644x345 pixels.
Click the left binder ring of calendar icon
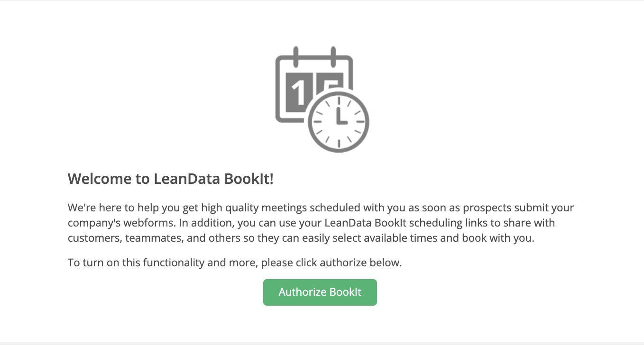coord(295,55)
